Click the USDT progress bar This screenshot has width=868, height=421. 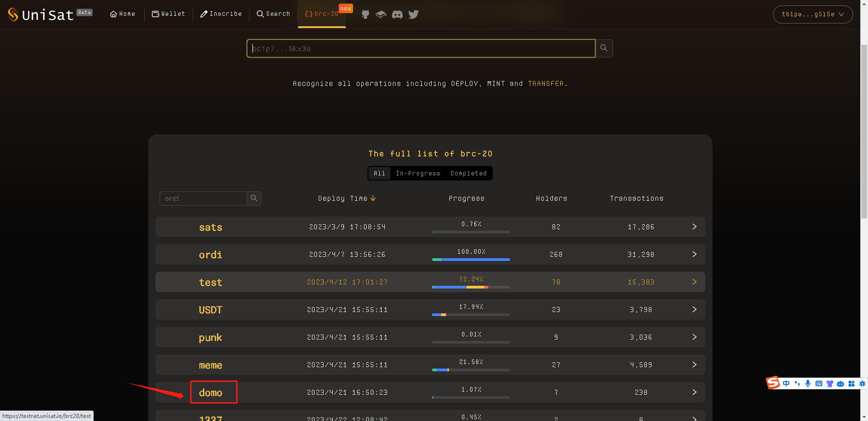[471, 314]
